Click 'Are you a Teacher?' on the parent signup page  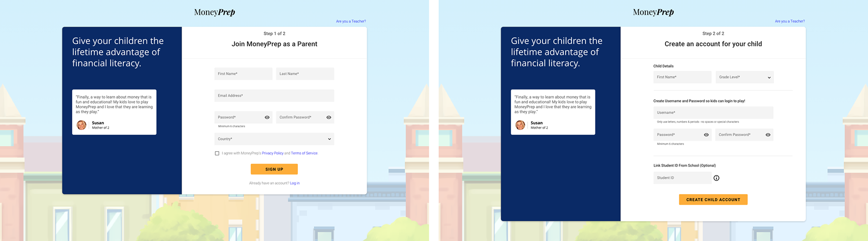[x=351, y=21]
